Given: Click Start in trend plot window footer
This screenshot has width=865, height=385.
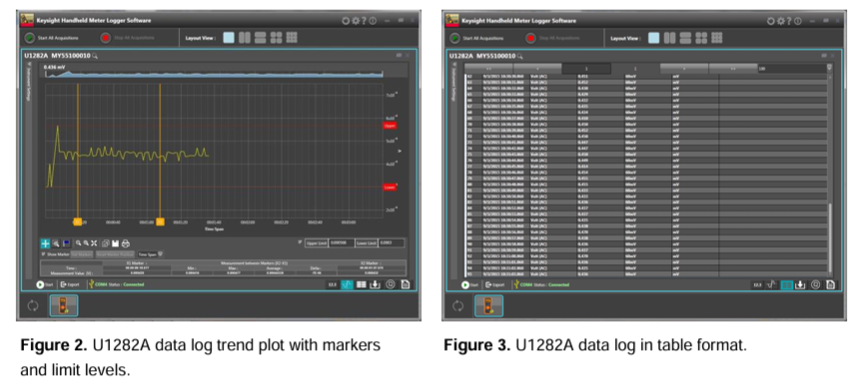Looking at the screenshot, I should [x=45, y=285].
